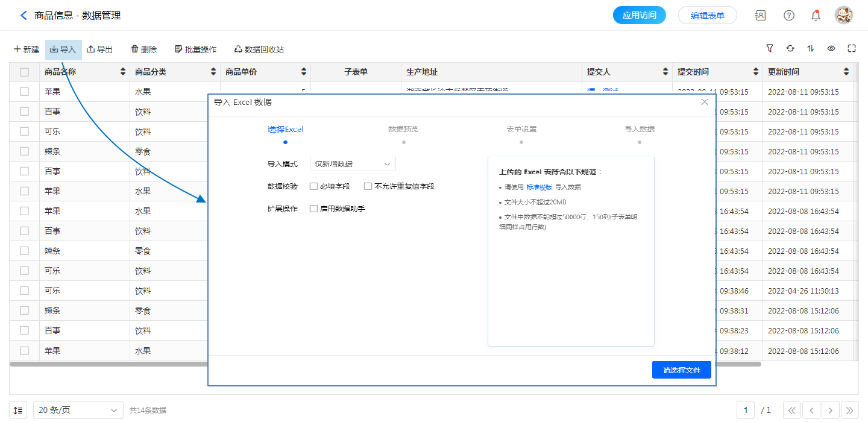Viewport: 868px width, 422px height.
Task: Open the 标准模版 template link
Action: 539,187
